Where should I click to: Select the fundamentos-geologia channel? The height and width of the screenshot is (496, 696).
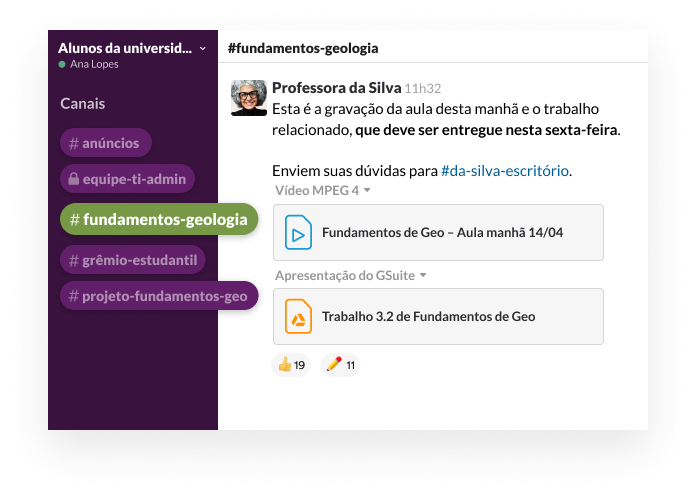159,219
